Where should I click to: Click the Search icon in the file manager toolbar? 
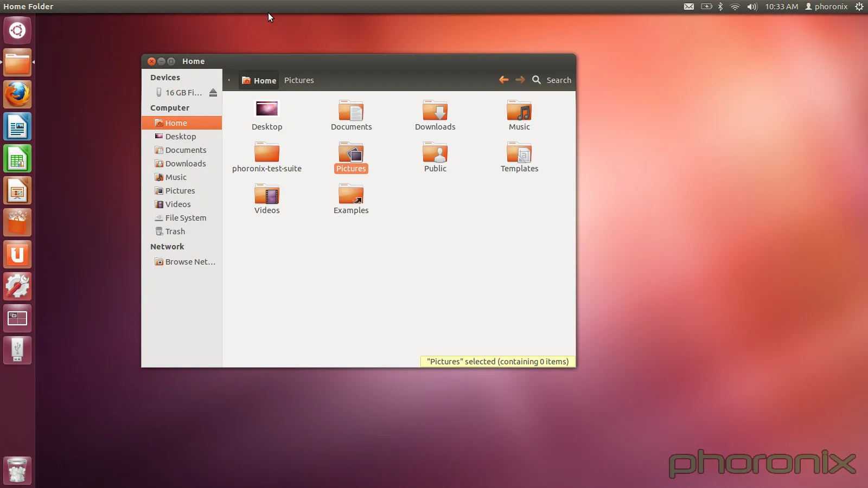click(537, 80)
